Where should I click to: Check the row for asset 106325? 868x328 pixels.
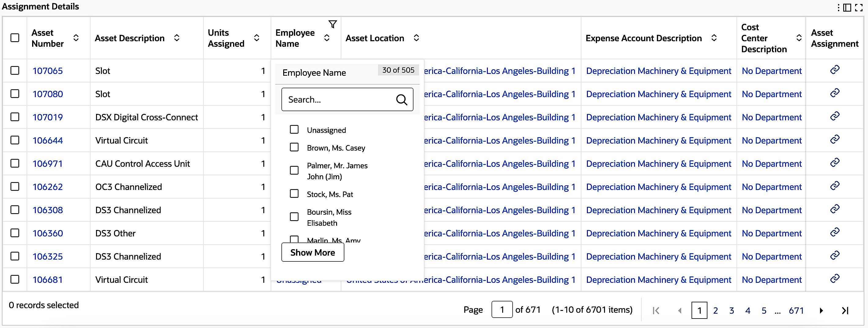15,256
